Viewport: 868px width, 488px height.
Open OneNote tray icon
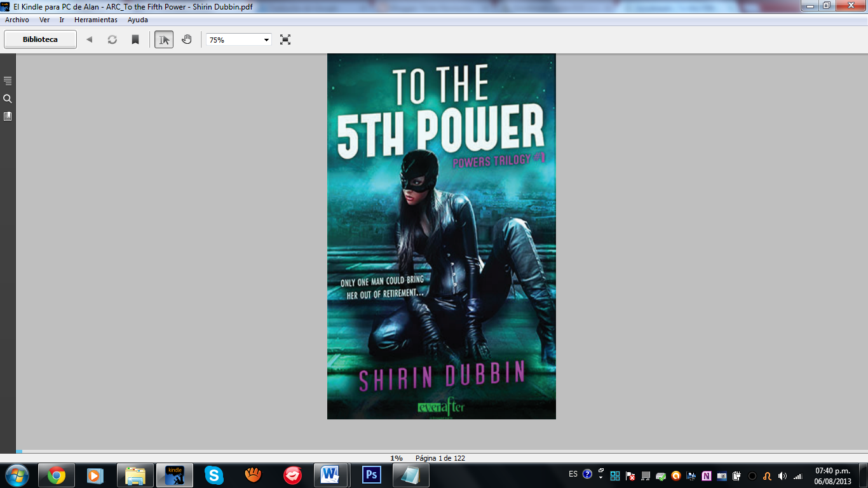click(707, 476)
